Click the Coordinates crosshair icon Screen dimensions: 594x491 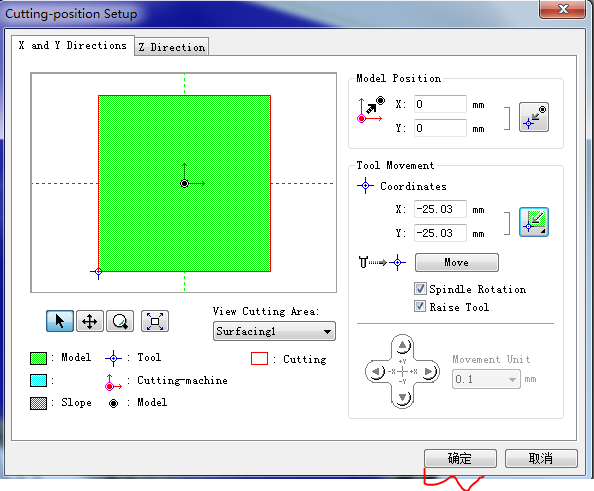[366, 186]
